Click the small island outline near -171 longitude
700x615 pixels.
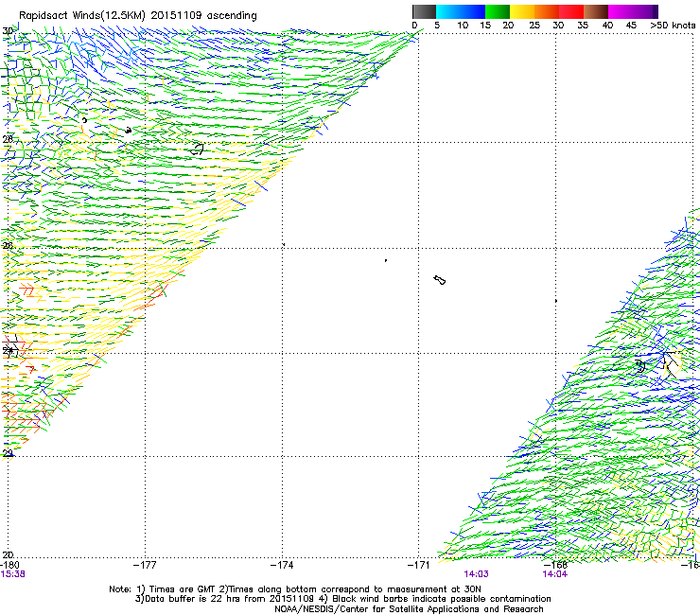coord(440,280)
